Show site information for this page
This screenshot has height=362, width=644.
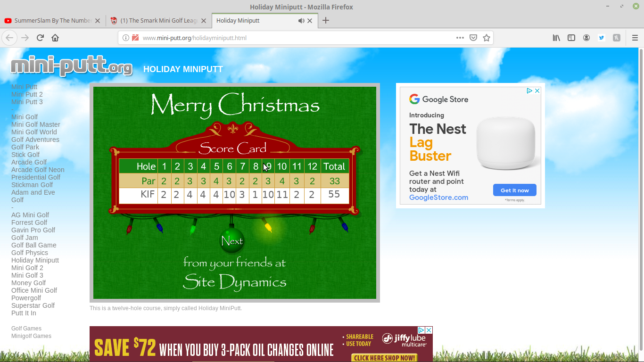(126, 38)
